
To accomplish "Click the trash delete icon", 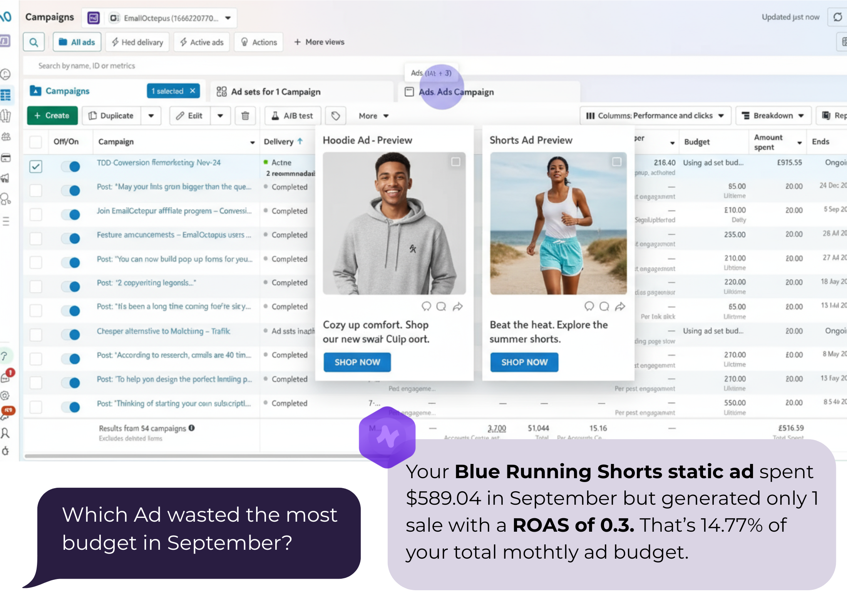I will pos(245,115).
